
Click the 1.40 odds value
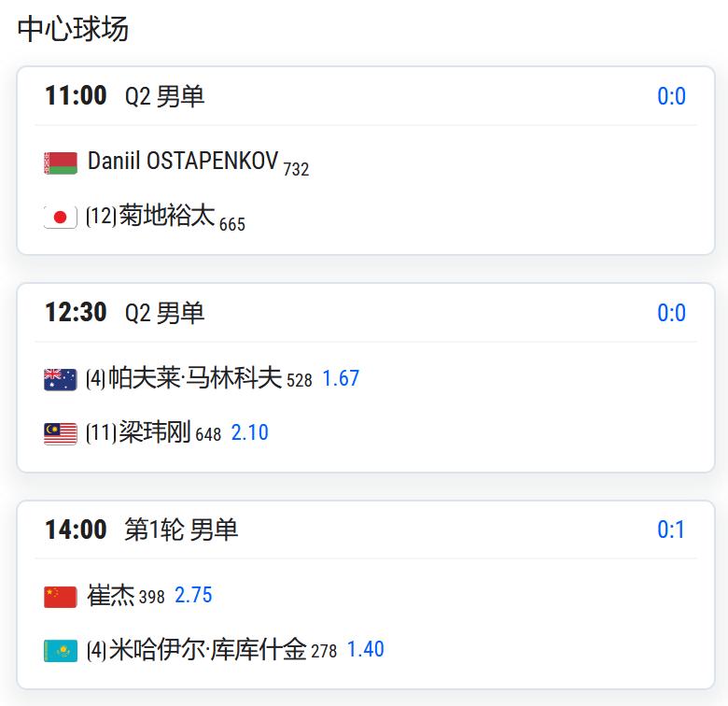point(365,649)
